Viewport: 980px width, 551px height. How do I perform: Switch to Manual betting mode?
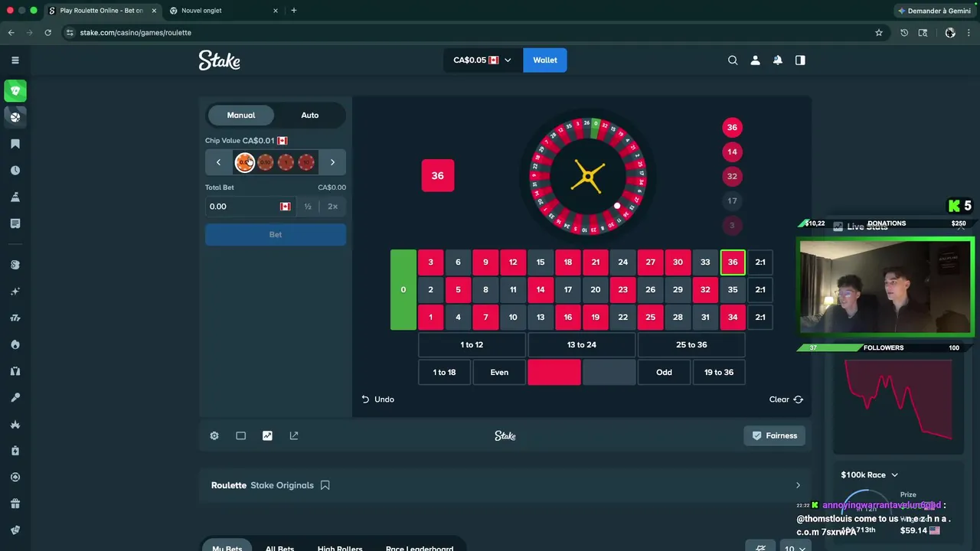coord(241,115)
